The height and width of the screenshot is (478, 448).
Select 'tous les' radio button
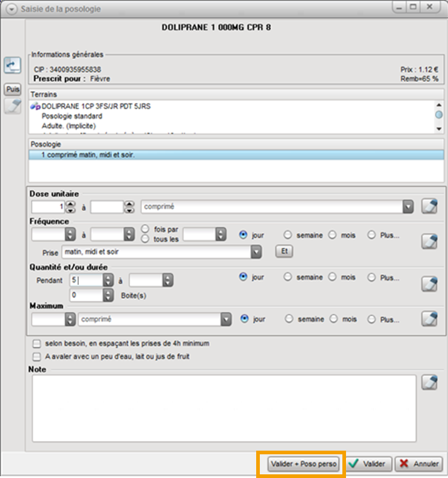coord(145,239)
